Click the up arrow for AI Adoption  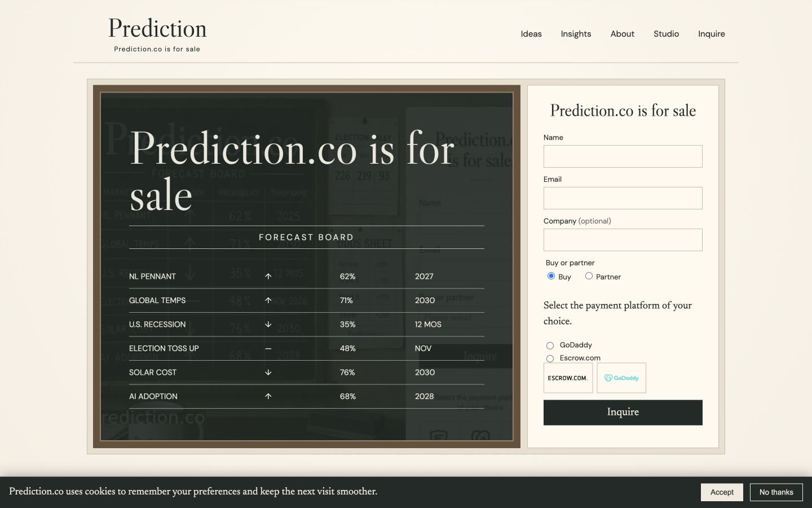(x=268, y=396)
